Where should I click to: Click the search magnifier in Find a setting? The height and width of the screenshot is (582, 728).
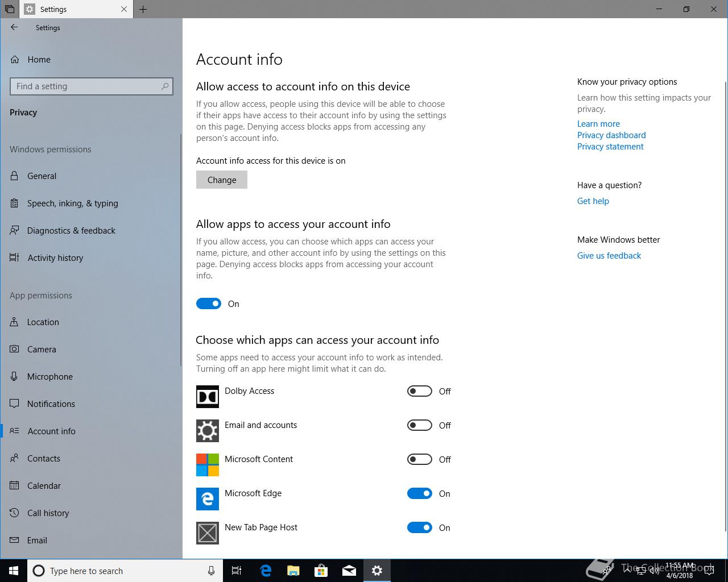[x=165, y=86]
